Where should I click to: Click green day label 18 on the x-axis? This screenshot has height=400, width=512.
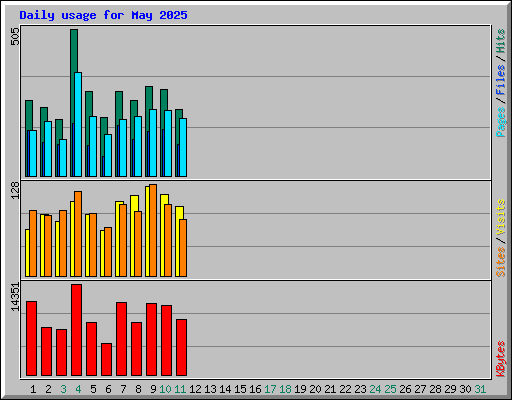(x=285, y=389)
